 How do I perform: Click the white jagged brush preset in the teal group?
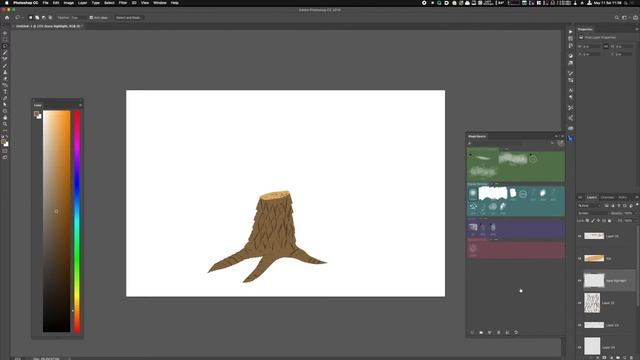pyautogui.click(x=493, y=193)
